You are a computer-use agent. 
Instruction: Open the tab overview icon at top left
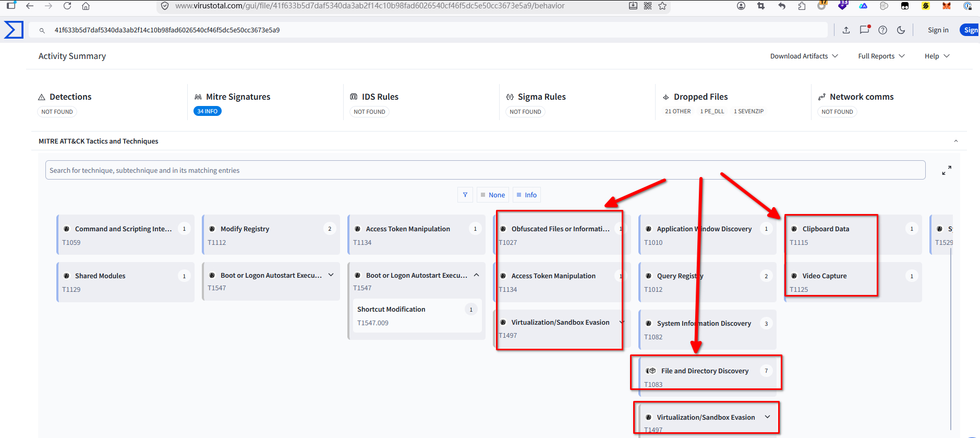[11, 6]
